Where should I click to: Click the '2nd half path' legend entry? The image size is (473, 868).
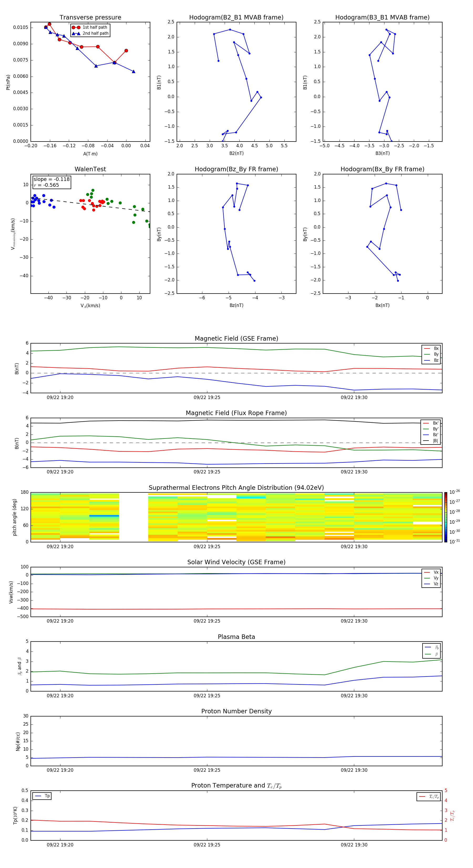[90, 33]
